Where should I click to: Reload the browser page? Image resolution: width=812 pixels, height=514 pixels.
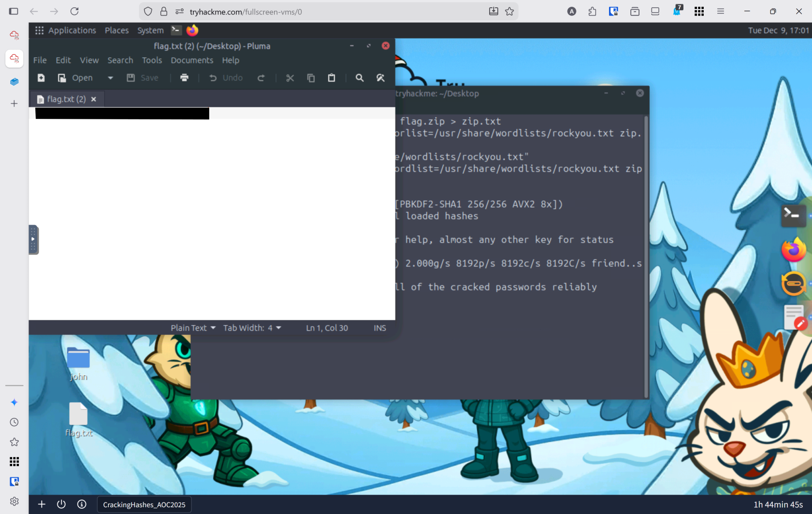[x=74, y=11]
